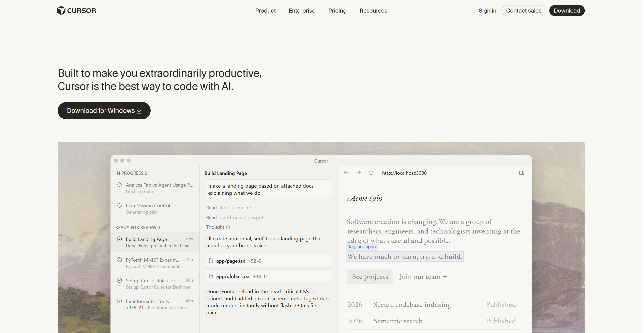
Task: Open the about-acme.md read entry
Action: pos(229,208)
